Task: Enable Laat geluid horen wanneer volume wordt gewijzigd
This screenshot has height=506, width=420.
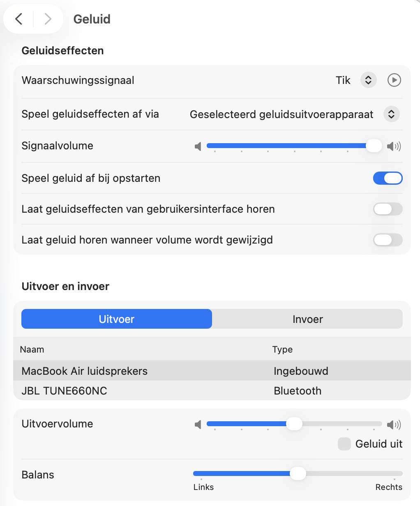Action: point(388,240)
